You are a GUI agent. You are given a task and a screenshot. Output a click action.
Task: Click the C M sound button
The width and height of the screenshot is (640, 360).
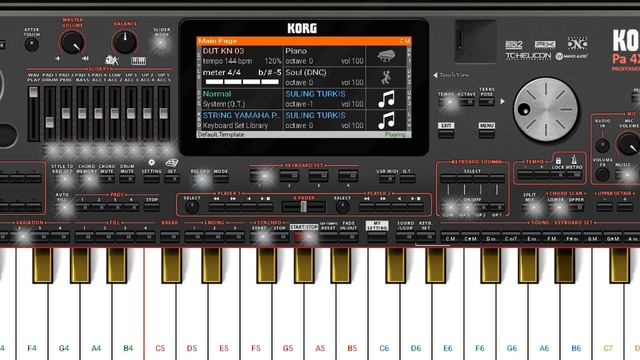(x=450, y=237)
